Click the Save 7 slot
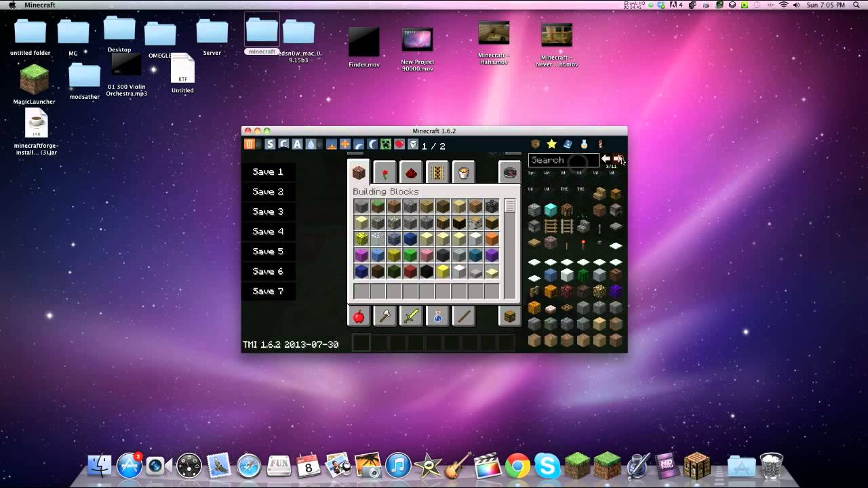This screenshot has height=488, width=868. [x=268, y=291]
